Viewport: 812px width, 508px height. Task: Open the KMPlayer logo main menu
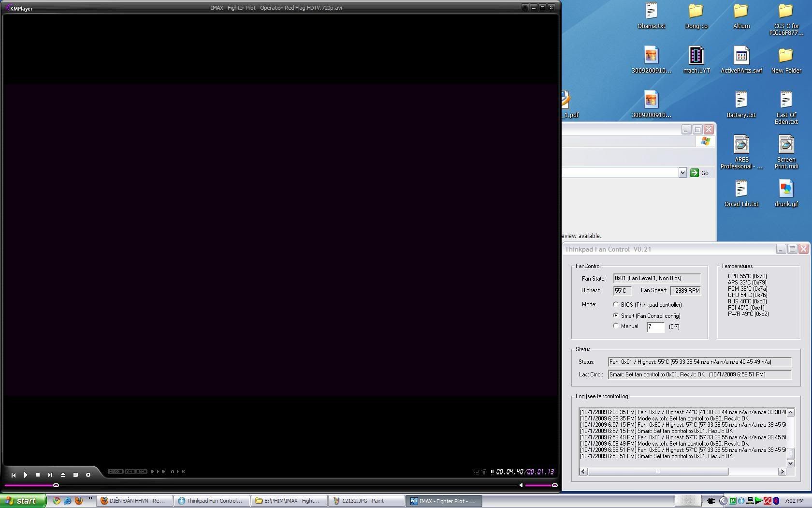point(18,8)
